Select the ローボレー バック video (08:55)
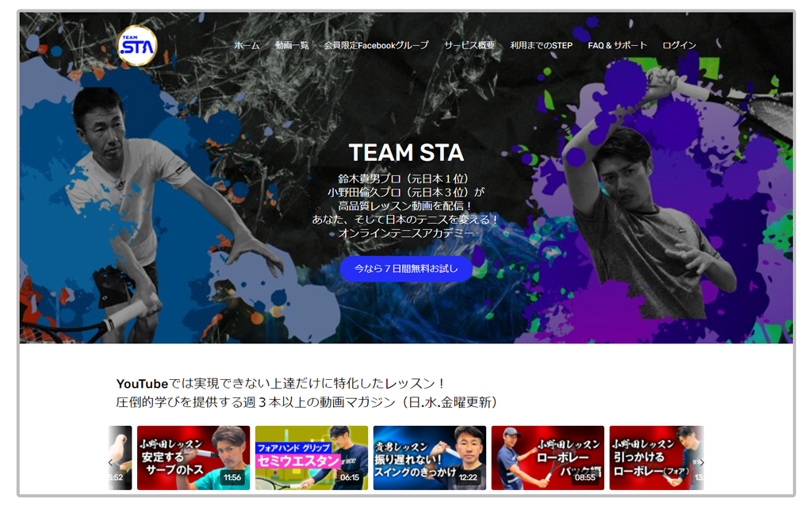 547,458
